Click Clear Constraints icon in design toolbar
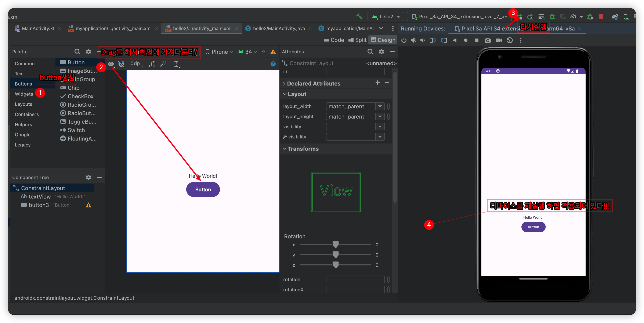 pyautogui.click(x=152, y=64)
